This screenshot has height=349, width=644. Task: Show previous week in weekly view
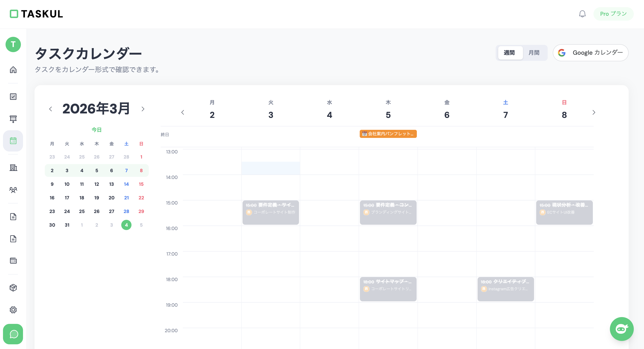[x=183, y=112]
